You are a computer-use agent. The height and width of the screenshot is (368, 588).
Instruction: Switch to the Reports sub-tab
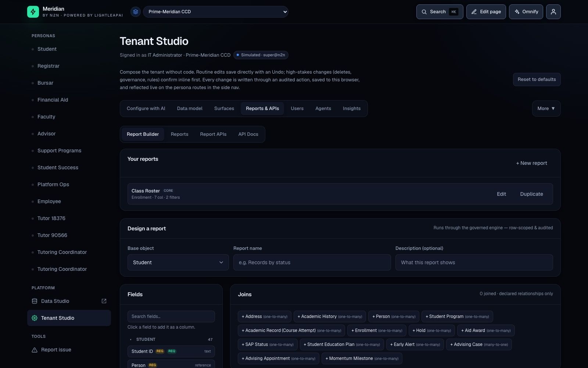point(179,134)
